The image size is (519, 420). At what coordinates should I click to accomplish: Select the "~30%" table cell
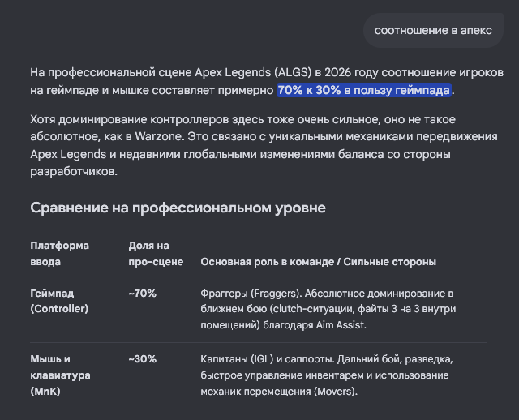(x=143, y=359)
